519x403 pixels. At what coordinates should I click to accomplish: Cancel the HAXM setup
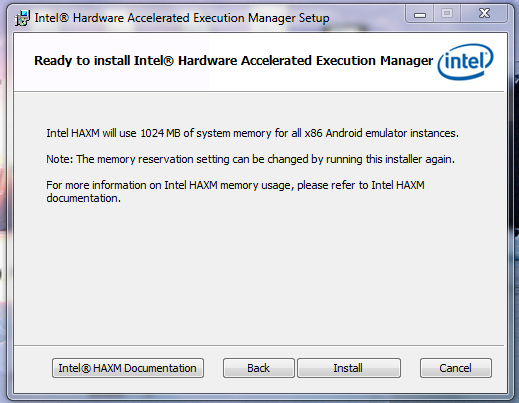[x=456, y=368]
